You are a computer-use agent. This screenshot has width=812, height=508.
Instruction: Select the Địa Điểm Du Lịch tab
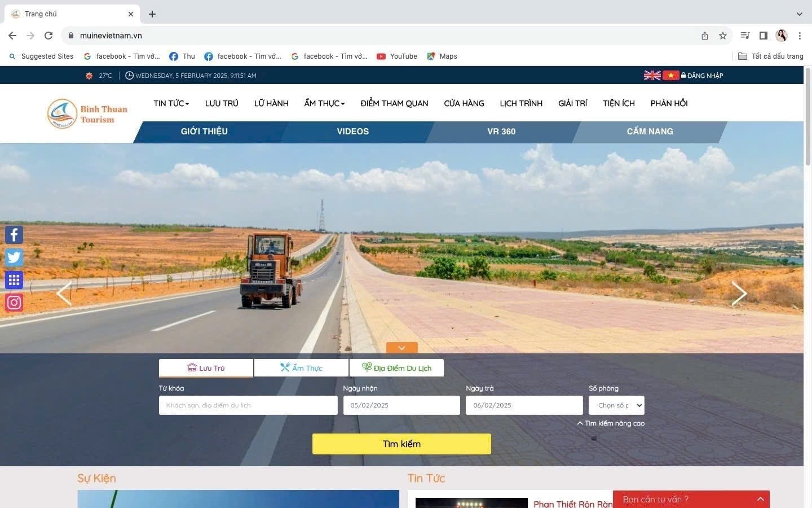396,368
